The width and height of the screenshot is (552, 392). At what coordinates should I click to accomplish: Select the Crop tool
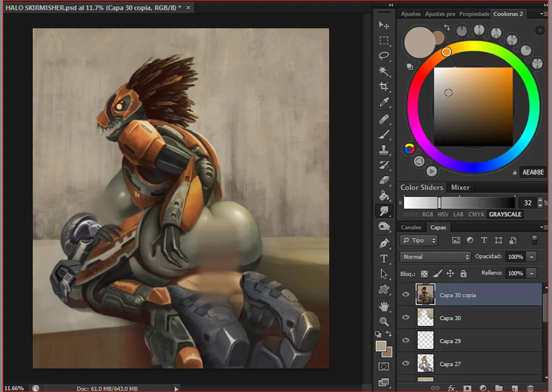(384, 87)
